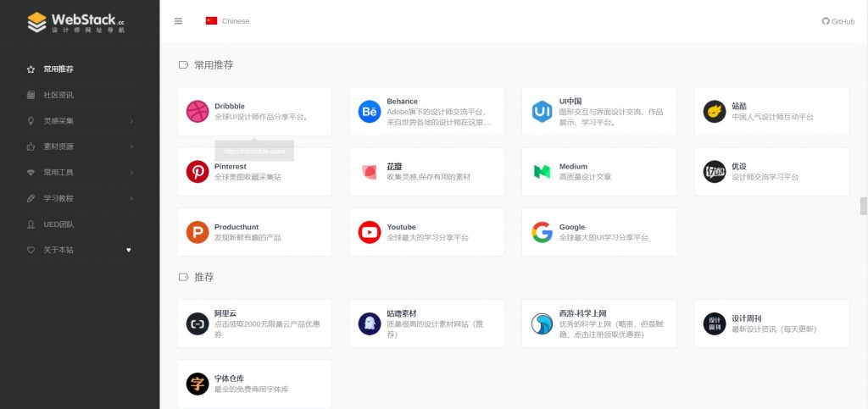
Task: Click the page scrollbar thumb
Action: tap(864, 206)
